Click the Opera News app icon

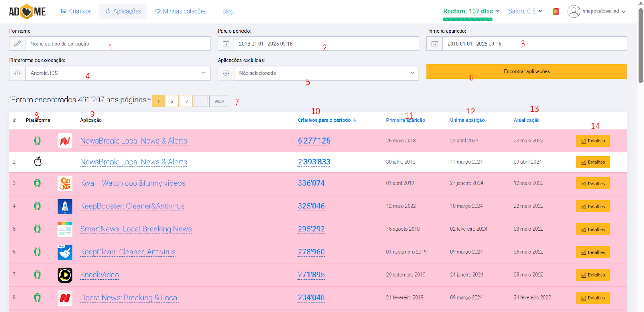[x=65, y=298]
